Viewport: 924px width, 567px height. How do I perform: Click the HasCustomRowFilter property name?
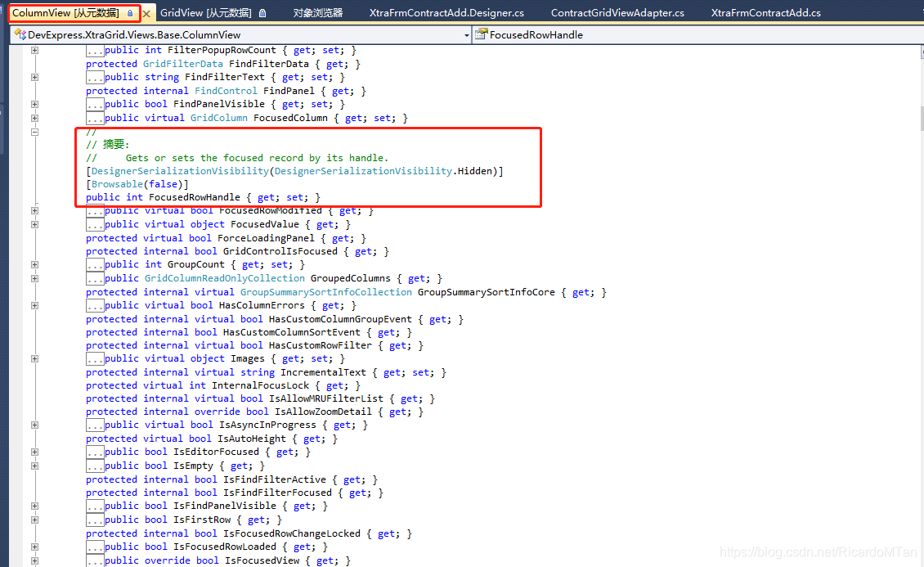321,345
